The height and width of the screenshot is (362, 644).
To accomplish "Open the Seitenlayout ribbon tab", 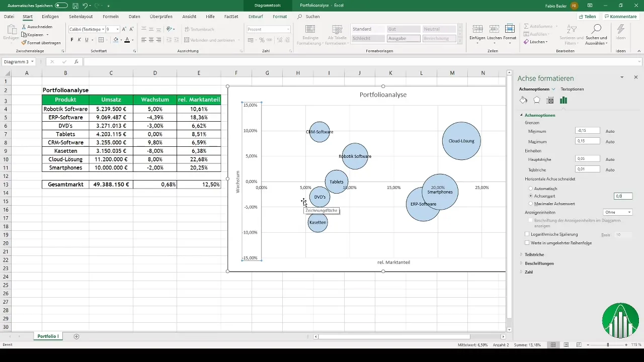I will tap(81, 17).
